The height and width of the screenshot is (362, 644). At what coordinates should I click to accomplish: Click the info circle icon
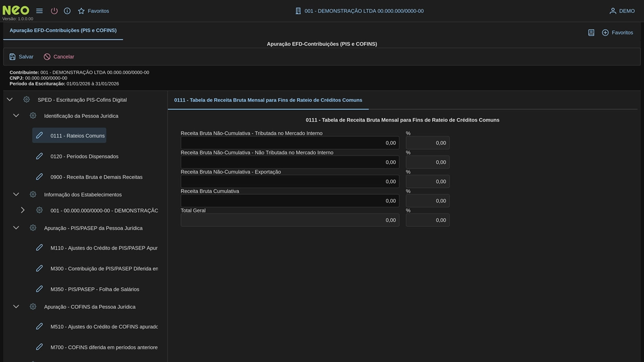tap(67, 11)
